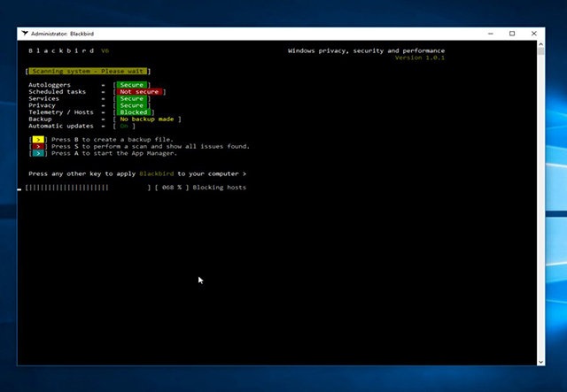Click the 'Version 1.0.1' text

tap(419, 58)
